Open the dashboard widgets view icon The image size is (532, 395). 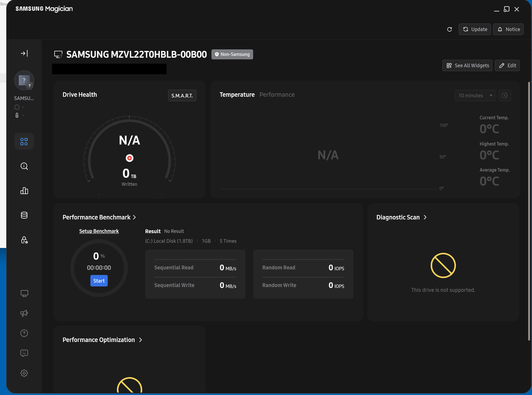[24, 142]
